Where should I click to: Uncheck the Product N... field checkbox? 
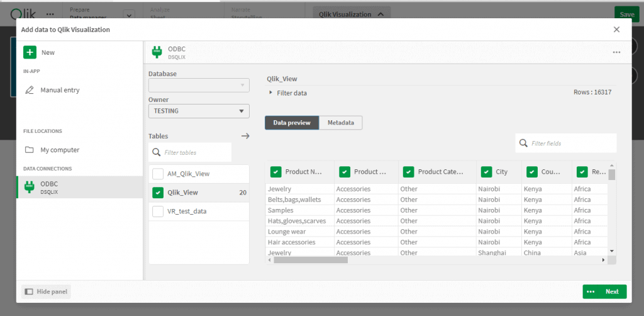click(275, 172)
